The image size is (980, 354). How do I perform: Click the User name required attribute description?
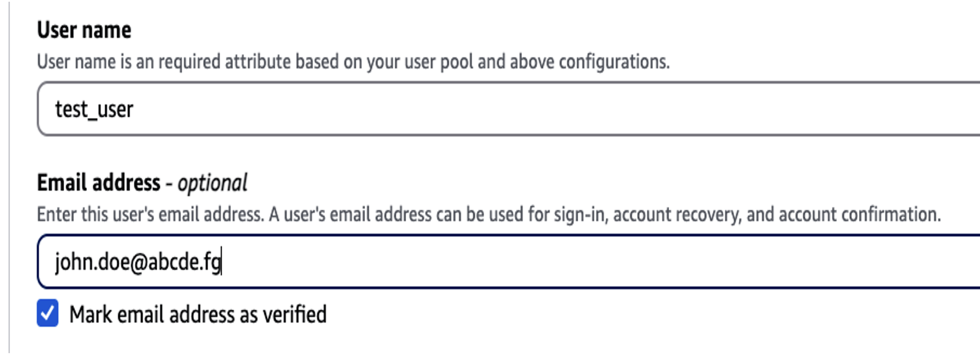point(353,62)
